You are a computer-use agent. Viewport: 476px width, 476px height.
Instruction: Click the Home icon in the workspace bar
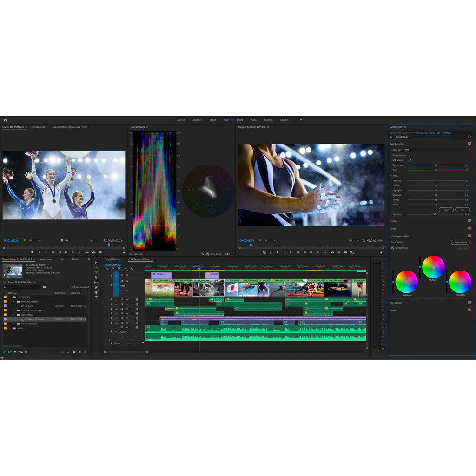coord(5,120)
